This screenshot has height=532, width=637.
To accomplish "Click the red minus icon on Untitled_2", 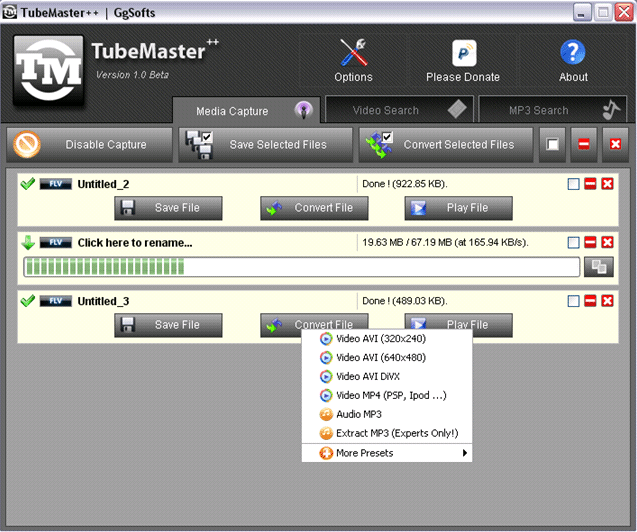I will pos(590,184).
